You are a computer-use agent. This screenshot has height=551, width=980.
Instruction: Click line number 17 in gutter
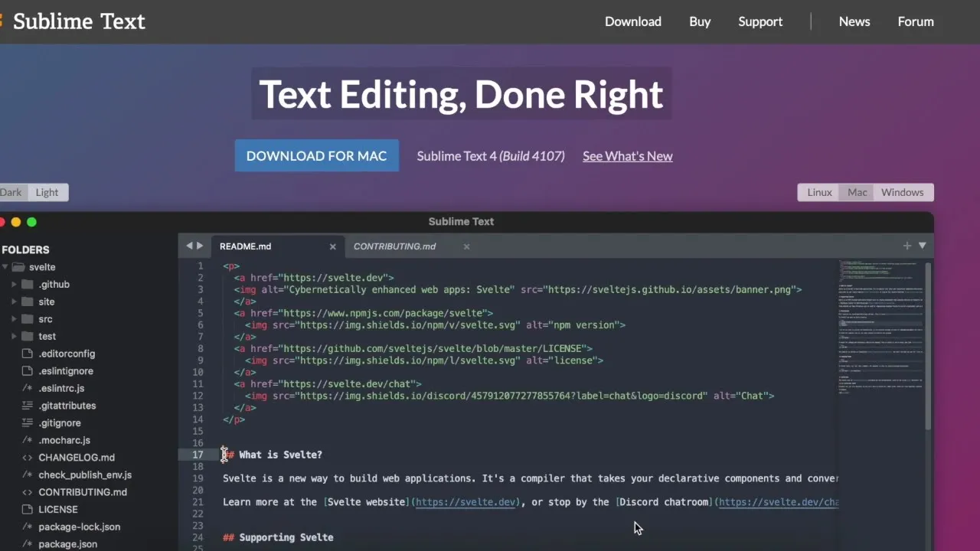pyautogui.click(x=198, y=455)
